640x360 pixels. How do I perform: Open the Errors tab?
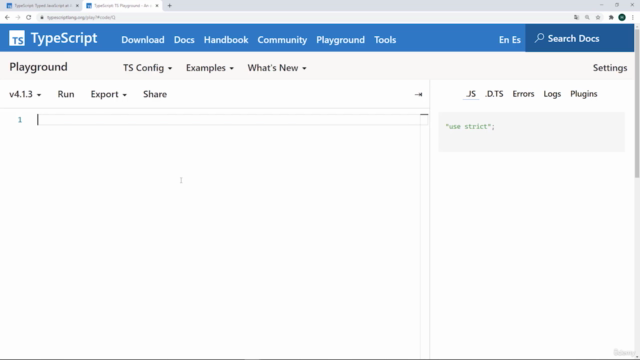pos(523,94)
